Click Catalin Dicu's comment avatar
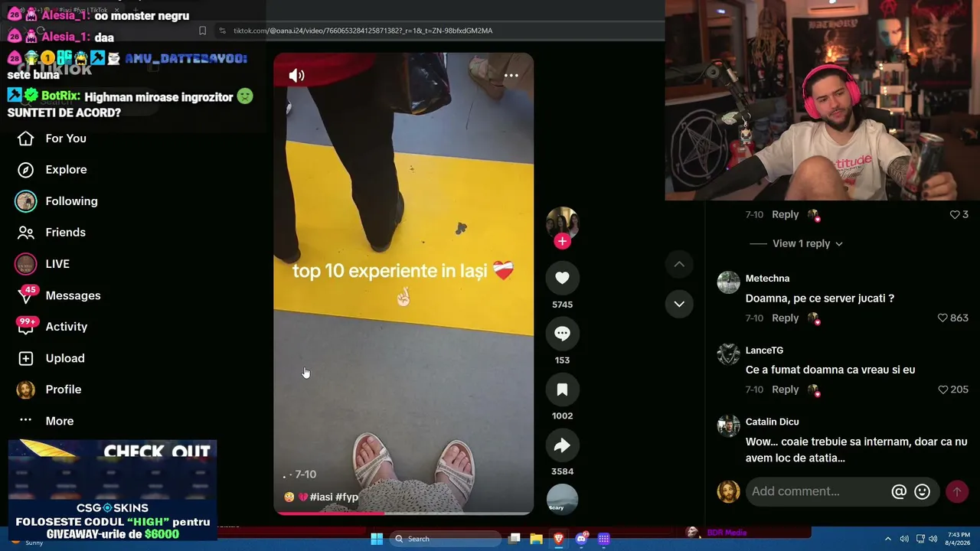This screenshot has width=980, height=551. click(x=728, y=425)
